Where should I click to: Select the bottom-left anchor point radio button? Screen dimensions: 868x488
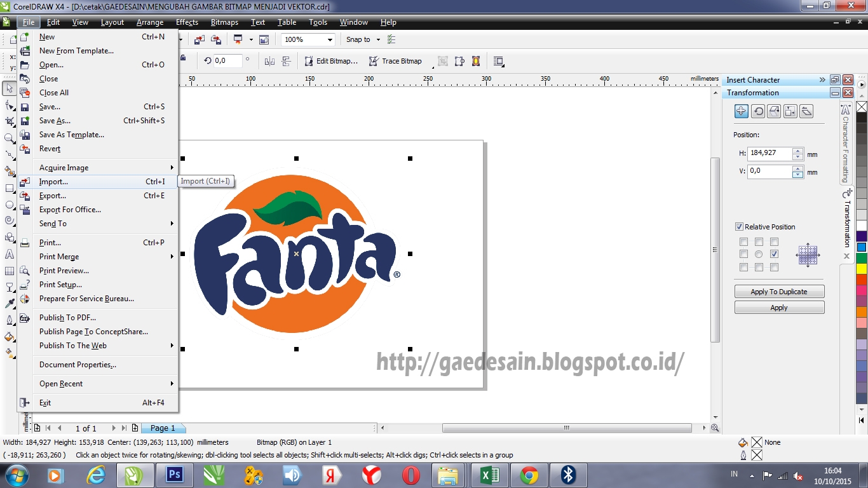click(743, 267)
